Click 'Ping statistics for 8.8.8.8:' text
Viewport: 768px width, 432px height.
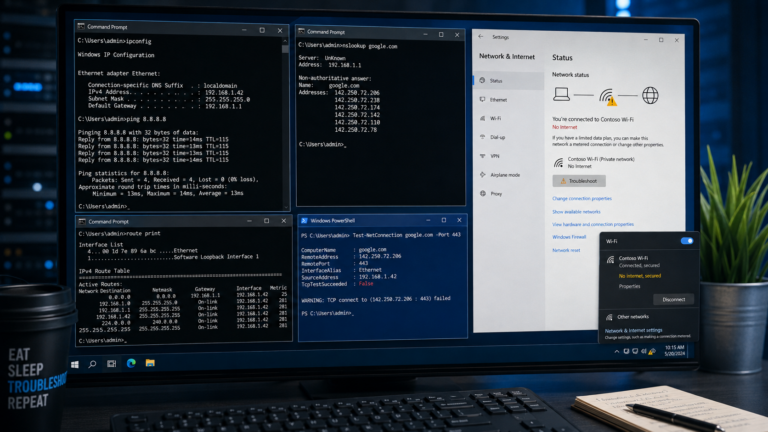(123, 173)
